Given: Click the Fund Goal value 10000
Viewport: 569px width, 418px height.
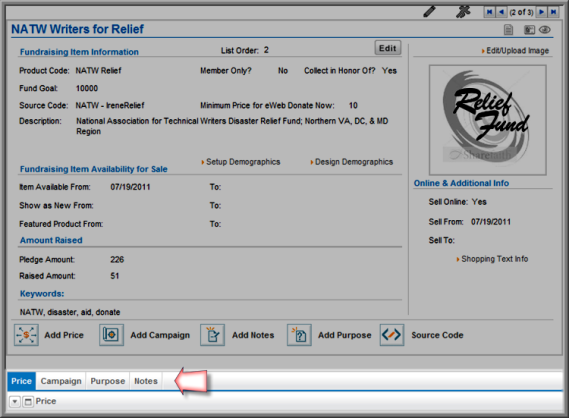Looking at the screenshot, I should click(87, 89).
